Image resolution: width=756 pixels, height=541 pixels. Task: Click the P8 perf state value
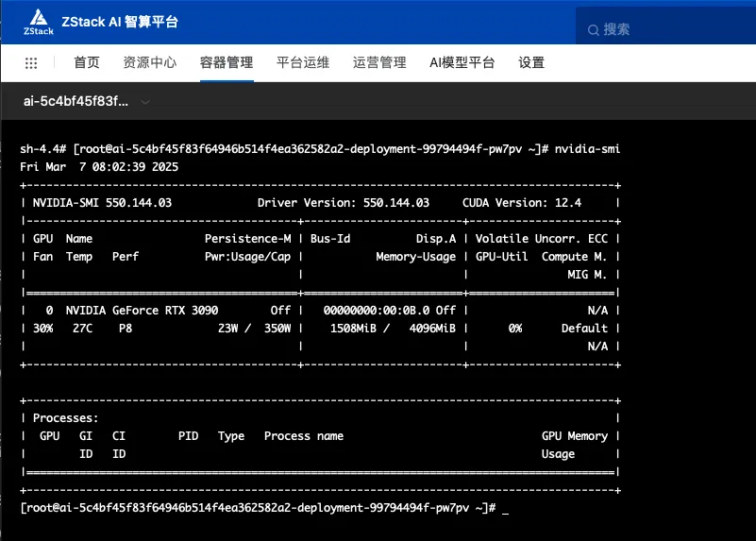(x=126, y=329)
